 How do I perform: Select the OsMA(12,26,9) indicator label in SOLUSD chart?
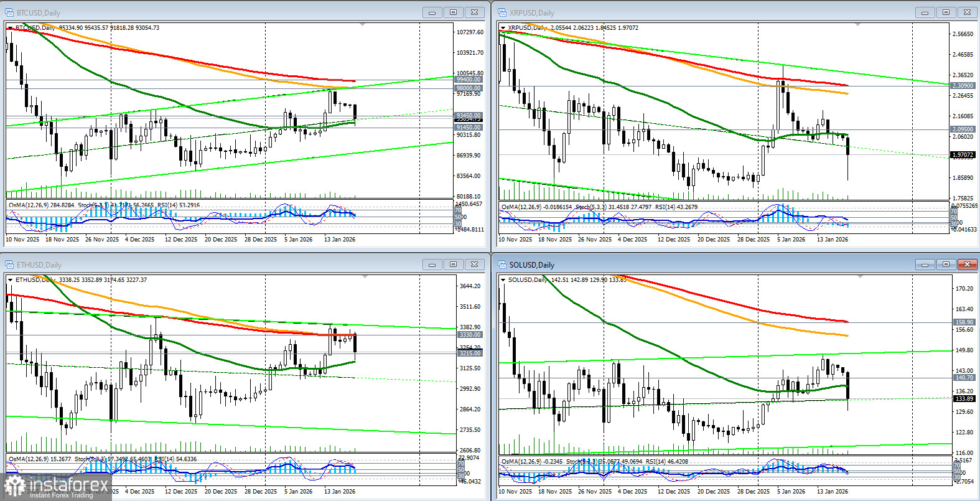pyautogui.click(x=522, y=462)
